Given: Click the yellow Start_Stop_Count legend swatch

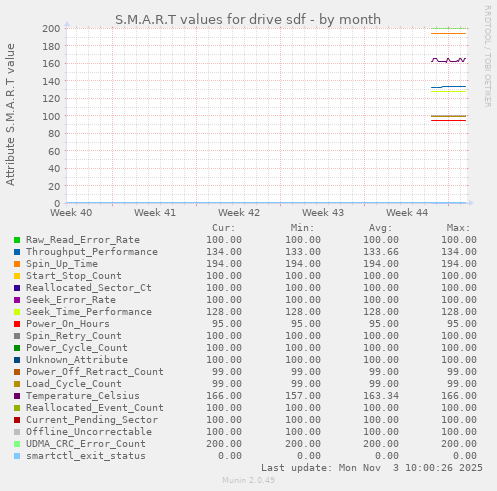Looking at the screenshot, I should [x=17, y=276].
